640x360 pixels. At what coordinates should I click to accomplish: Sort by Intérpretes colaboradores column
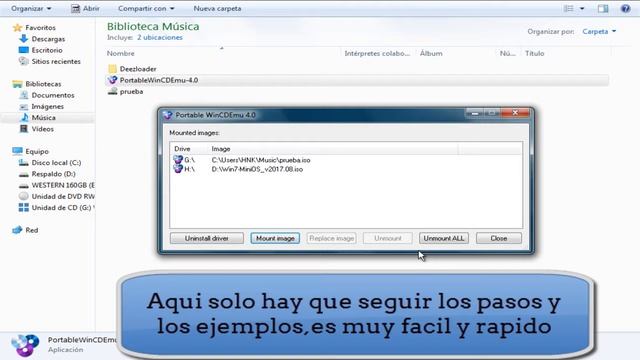coord(377,53)
